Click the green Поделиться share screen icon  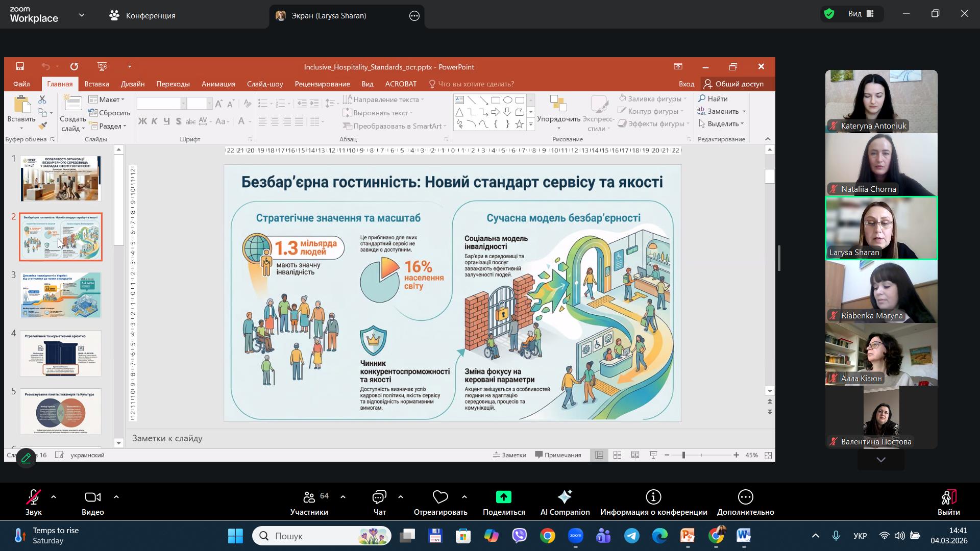(x=503, y=497)
